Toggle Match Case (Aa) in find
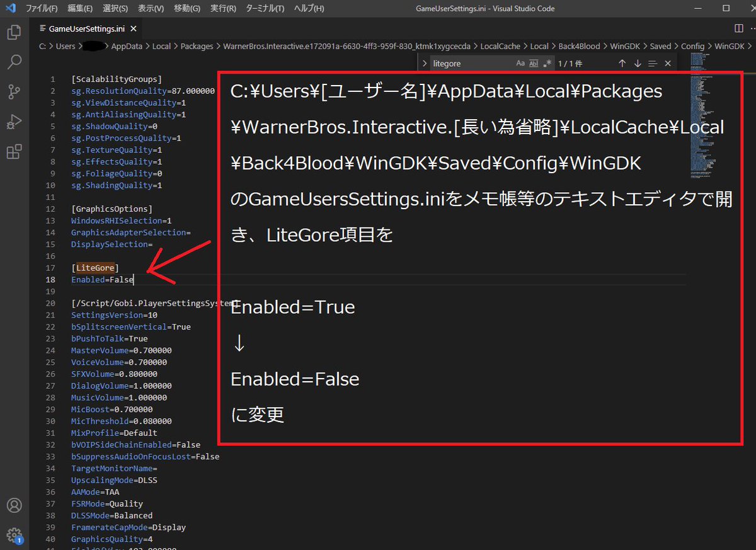Image resolution: width=756 pixels, height=550 pixels. click(520, 64)
